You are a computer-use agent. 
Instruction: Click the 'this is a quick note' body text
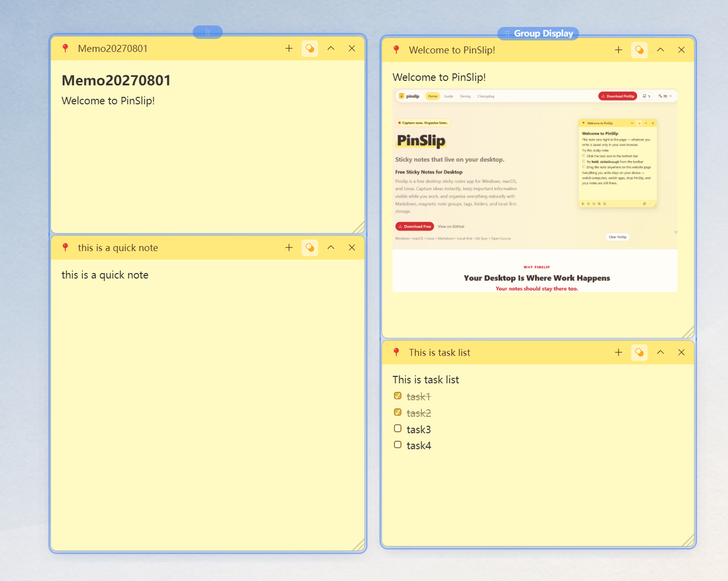click(105, 275)
